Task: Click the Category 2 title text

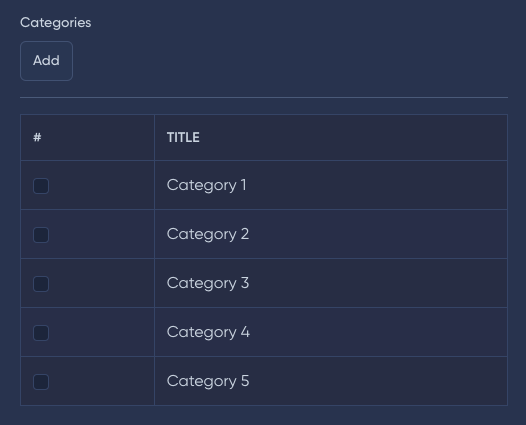Action: (208, 234)
